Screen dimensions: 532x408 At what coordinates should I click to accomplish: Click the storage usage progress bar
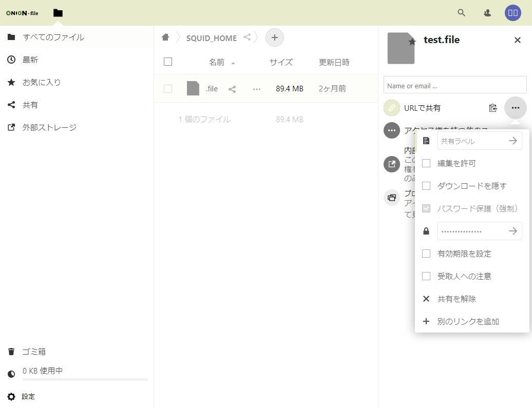(x=85, y=379)
